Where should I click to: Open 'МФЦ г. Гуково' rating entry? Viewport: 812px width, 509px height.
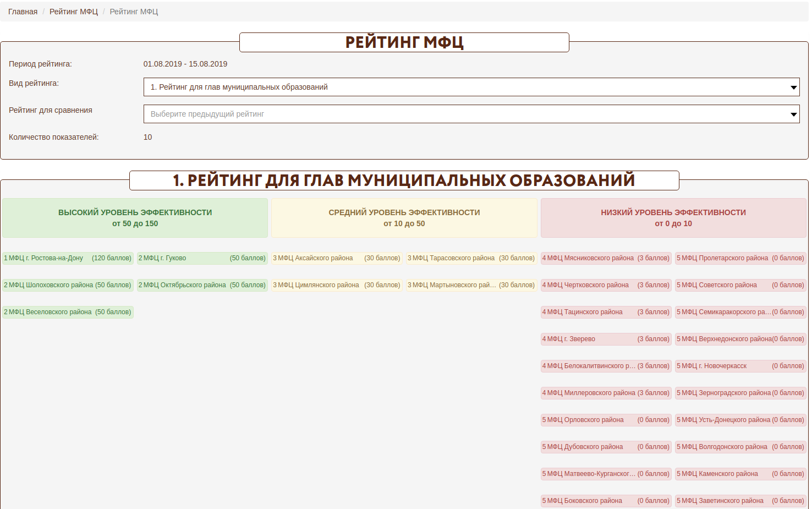[x=202, y=258]
